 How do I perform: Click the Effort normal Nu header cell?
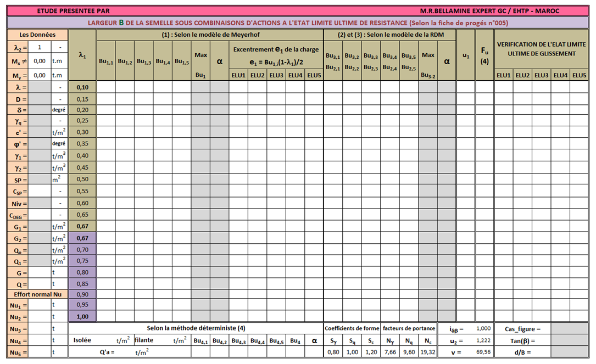pos(37,294)
